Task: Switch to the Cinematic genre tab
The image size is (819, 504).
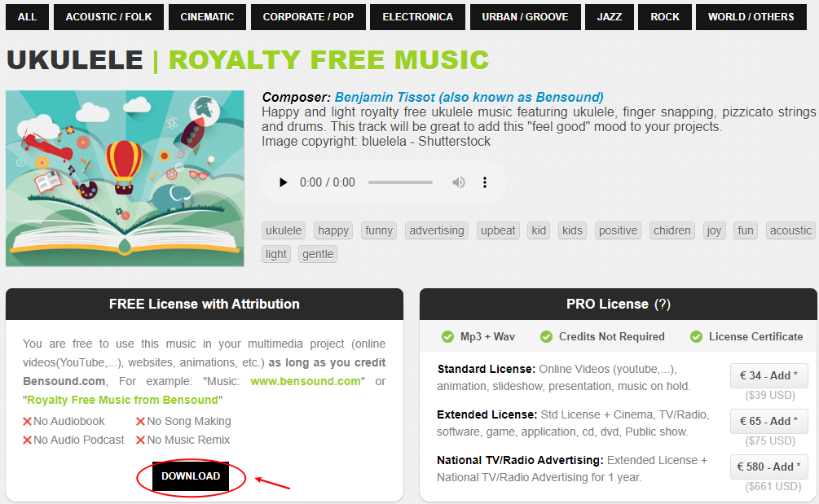Action: pos(207,17)
